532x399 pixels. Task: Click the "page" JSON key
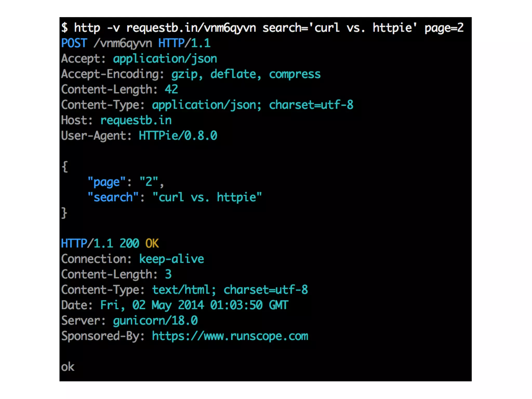click(107, 182)
